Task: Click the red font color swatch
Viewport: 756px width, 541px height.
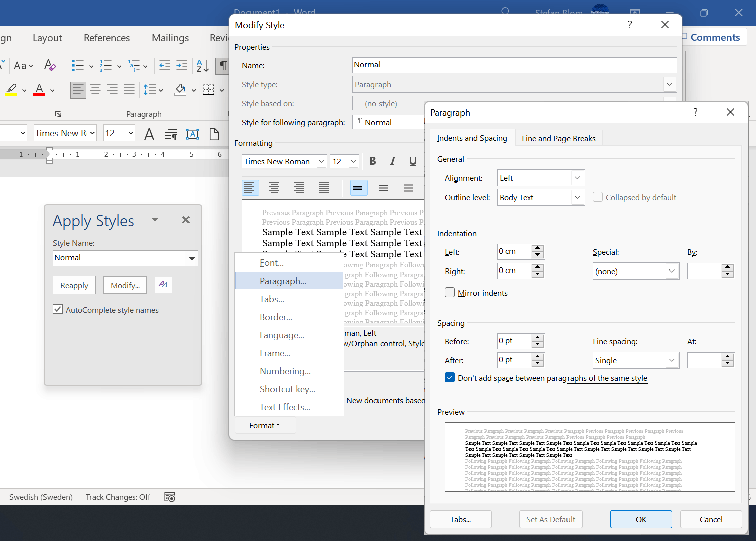Action: coord(39,90)
